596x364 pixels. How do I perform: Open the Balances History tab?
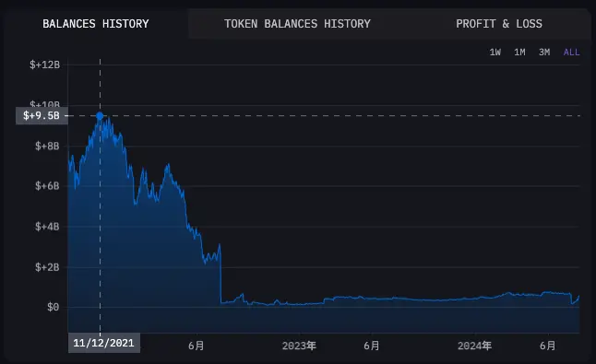point(96,24)
